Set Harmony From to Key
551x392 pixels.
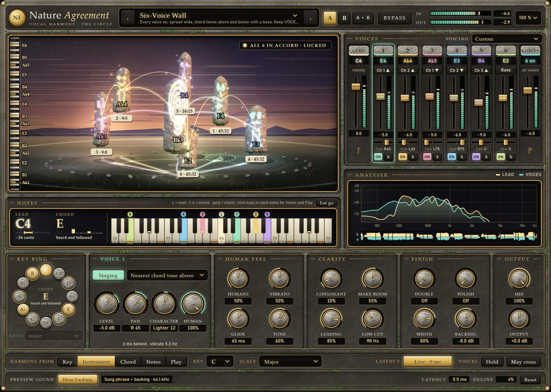coord(67,361)
